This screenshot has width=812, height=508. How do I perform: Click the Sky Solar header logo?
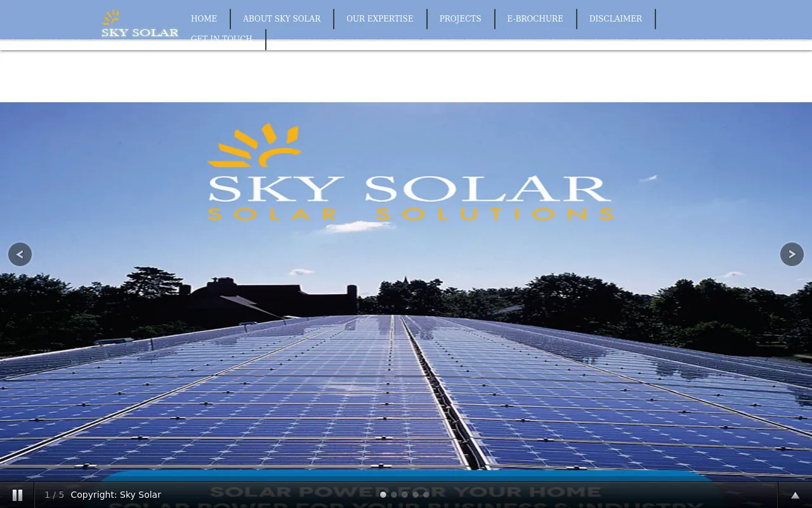click(140, 24)
